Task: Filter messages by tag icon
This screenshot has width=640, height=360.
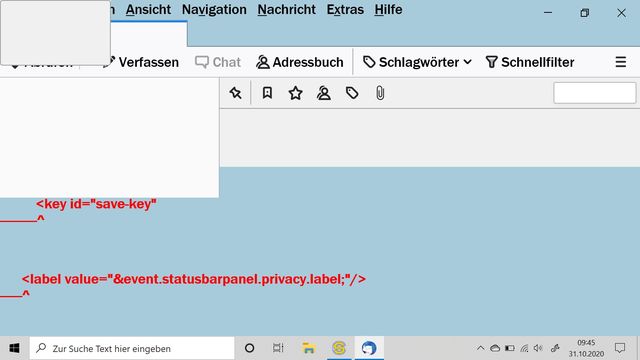Action: [x=352, y=93]
